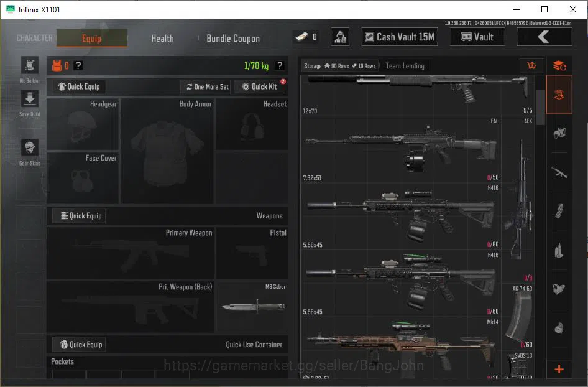588x387 pixels.
Task: Select the AK-74 60 magazine
Action: click(518, 317)
